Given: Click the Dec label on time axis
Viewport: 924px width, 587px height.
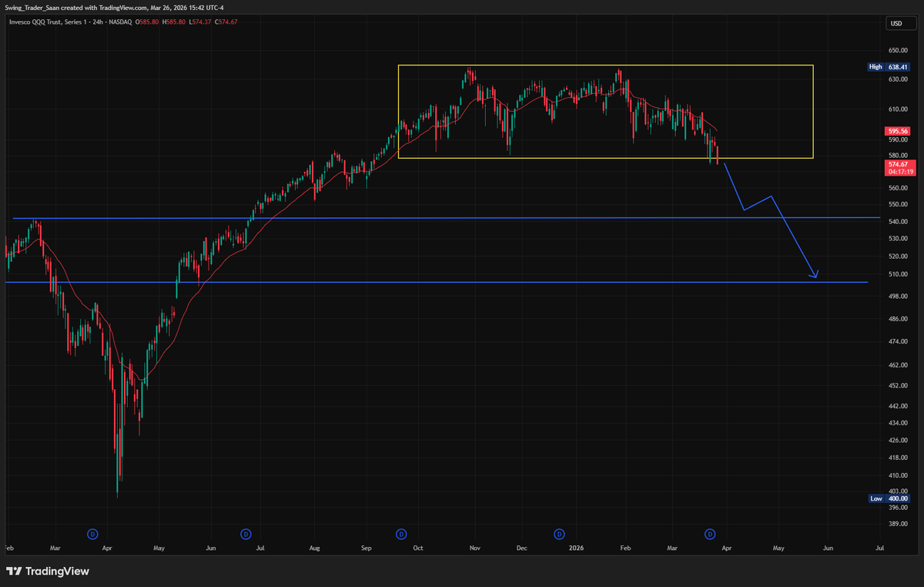Looking at the screenshot, I should (521, 549).
